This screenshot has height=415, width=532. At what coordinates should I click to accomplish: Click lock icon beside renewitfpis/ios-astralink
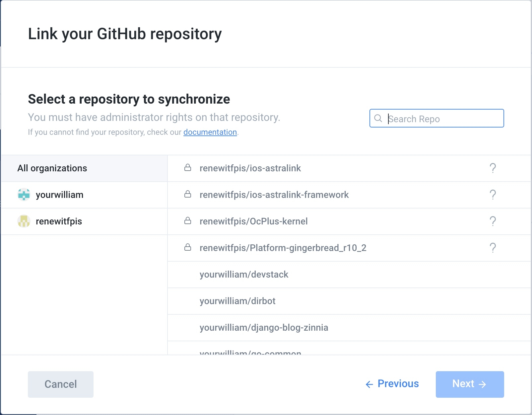click(188, 168)
